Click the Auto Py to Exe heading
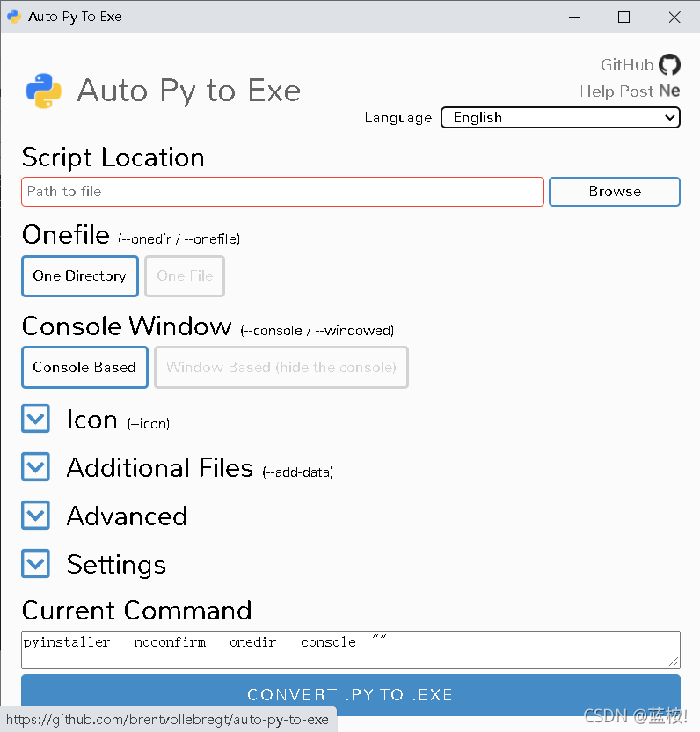The height and width of the screenshot is (732, 700). click(189, 91)
